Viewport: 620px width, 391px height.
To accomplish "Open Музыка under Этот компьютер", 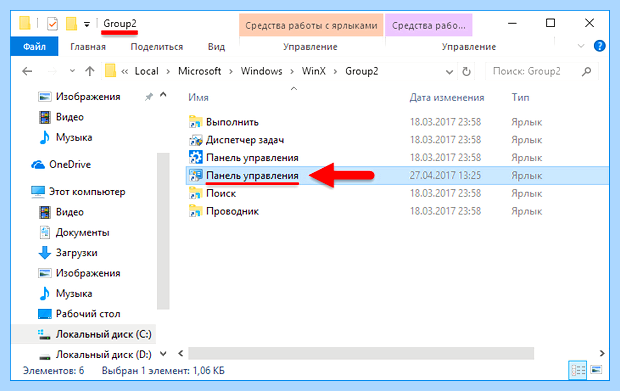I will (x=74, y=293).
